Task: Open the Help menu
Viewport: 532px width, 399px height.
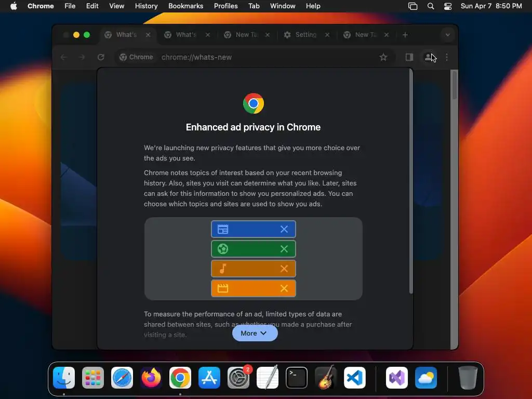Action: point(313,6)
